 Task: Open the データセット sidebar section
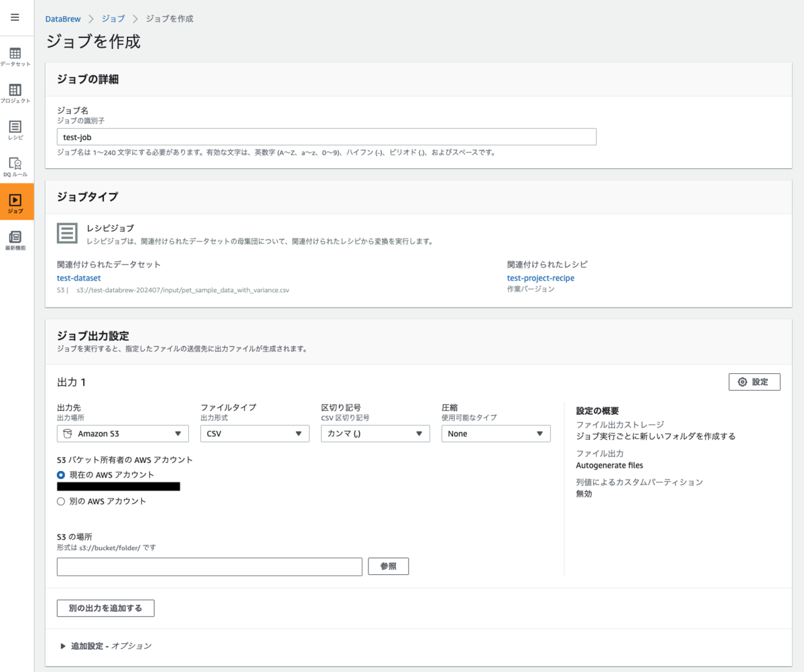(15, 57)
